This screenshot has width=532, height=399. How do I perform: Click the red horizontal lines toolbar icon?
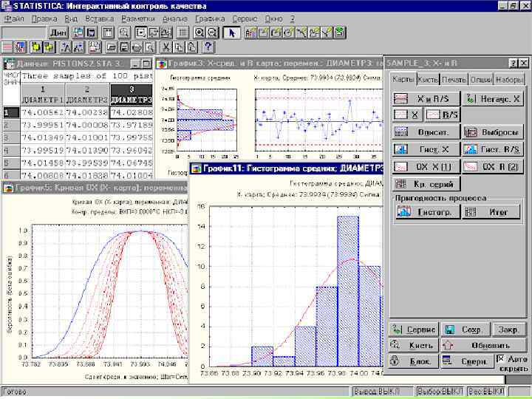[x=7, y=47]
